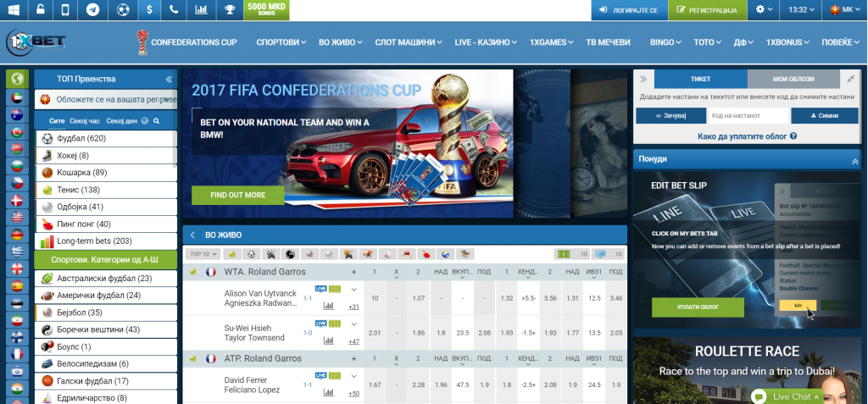The width and height of the screenshot is (868, 404).
Task: Expand the ПОВЕЌЕ menu
Action: 840,42
